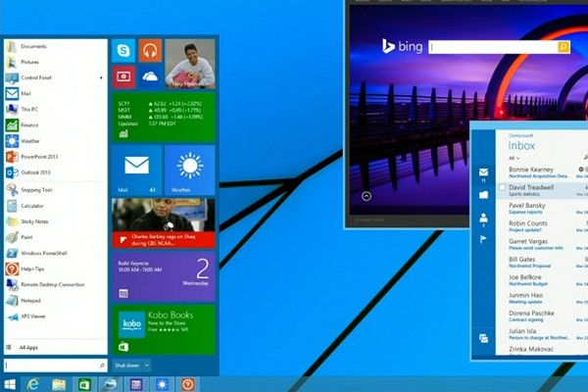Open the Bill Gates Northwind Proposal email
Screen dimensions: 588x392
[542, 263]
